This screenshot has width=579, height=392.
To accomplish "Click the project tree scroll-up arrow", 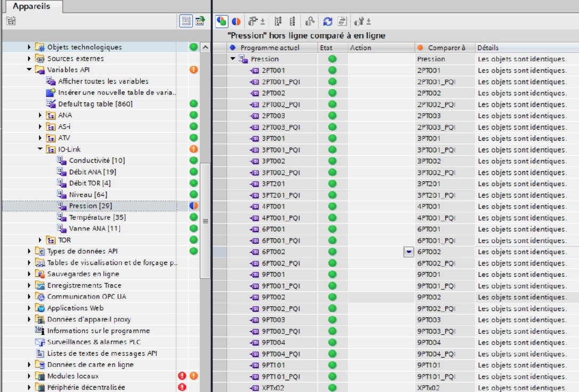I will pyautogui.click(x=205, y=48).
